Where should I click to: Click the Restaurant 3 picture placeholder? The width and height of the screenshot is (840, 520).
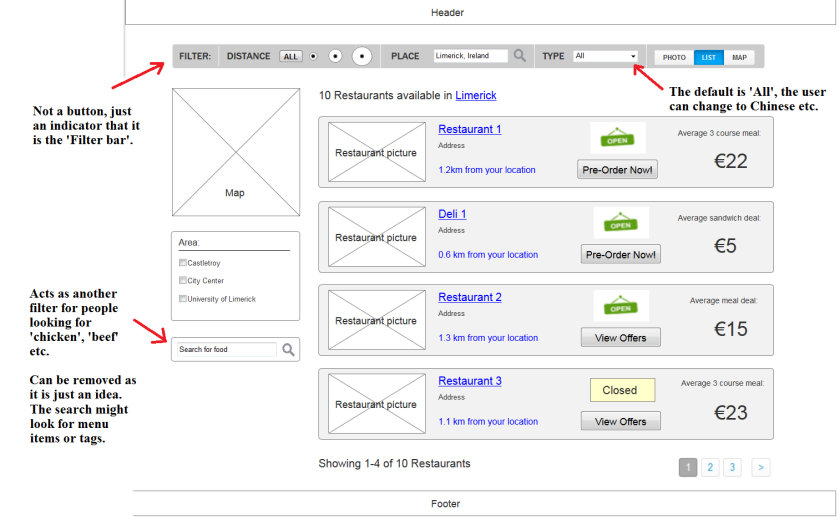376,404
